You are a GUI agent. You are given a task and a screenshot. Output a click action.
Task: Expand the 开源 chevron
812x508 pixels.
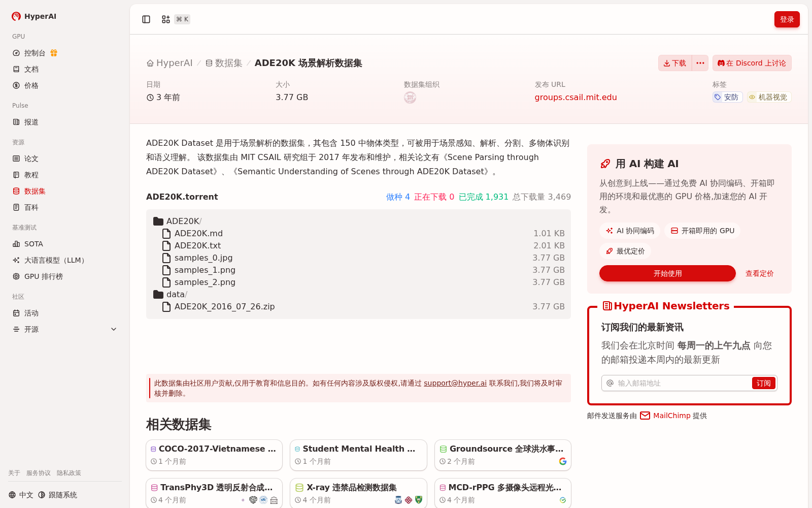click(114, 329)
